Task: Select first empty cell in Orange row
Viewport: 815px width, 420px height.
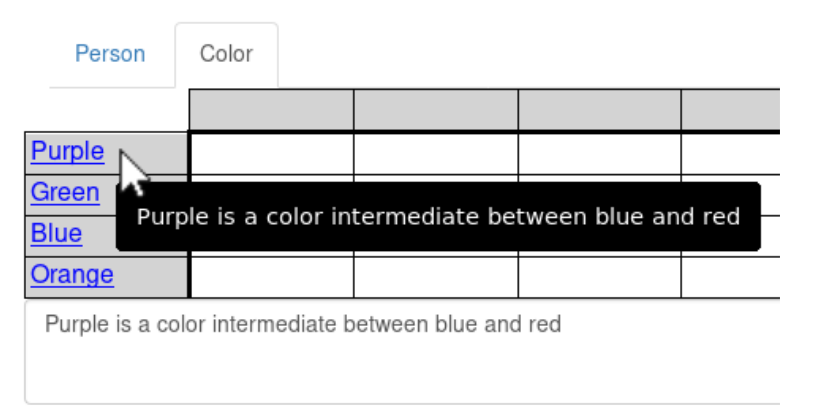Action: click(x=272, y=277)
